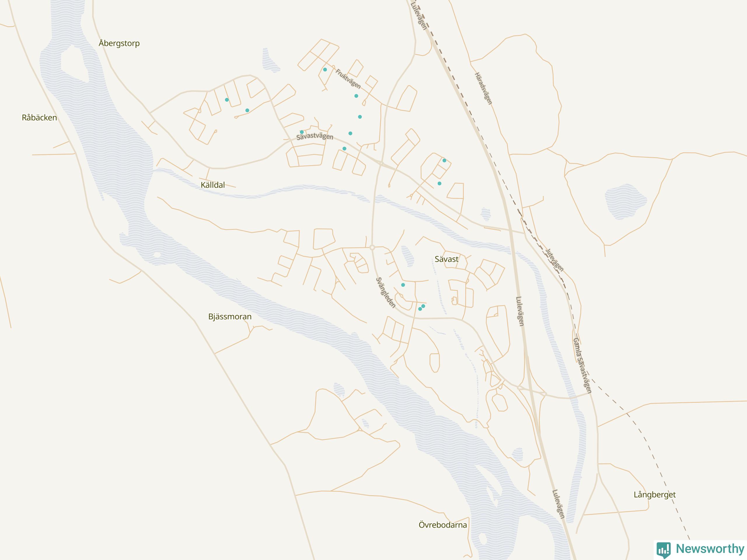The height and width of the screenshot is (560, 747).
Task: Click the Gamla Sävastvägen road label
Action: [582, 365]
